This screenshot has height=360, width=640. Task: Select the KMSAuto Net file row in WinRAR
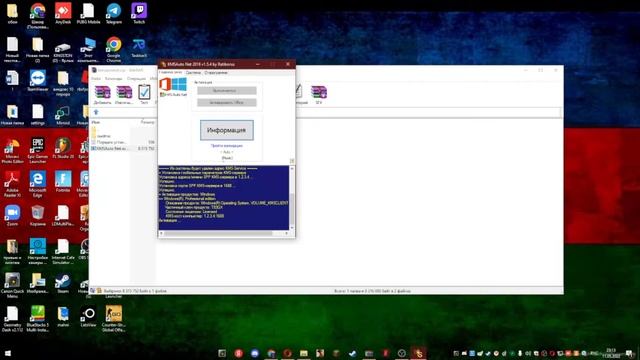122,149
